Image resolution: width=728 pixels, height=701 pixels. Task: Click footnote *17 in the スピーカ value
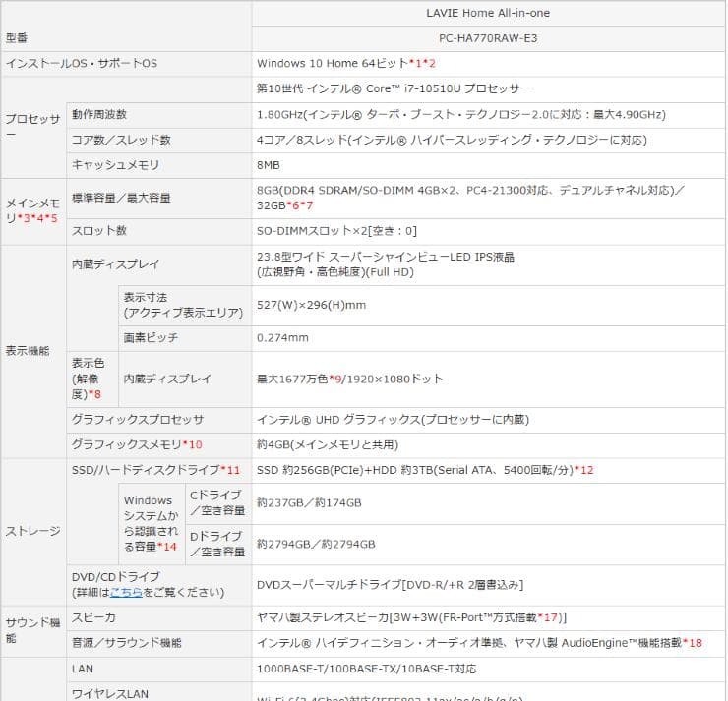coord(547,617)
